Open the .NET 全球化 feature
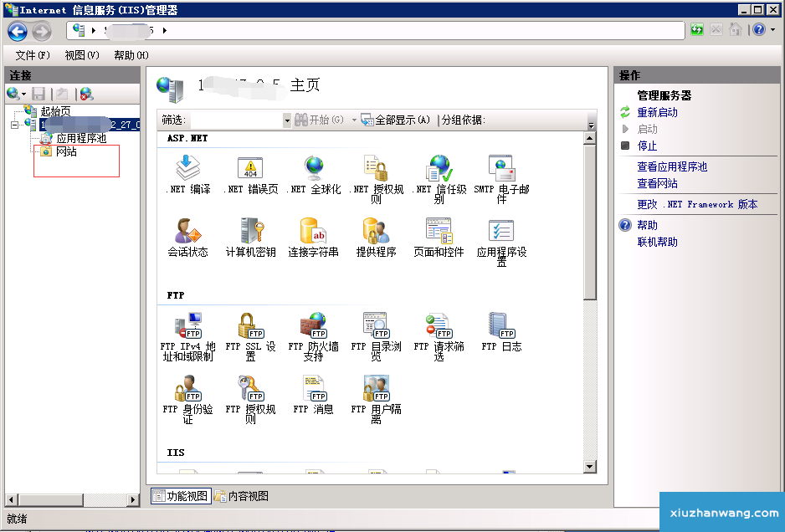 [313, 174]
